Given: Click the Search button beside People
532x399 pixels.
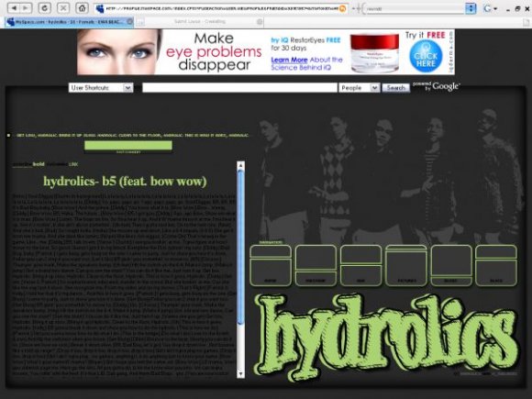Looking at the screenshot, I should pos(396,88).
